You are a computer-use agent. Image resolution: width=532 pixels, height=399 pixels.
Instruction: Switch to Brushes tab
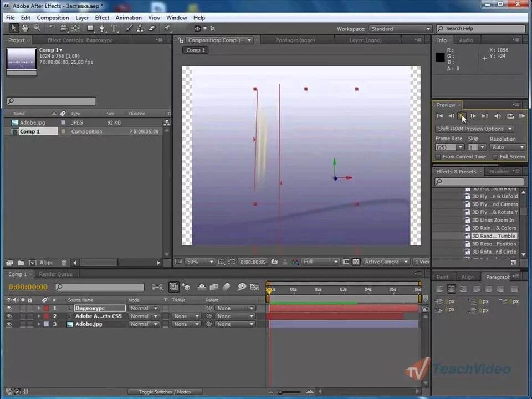[498, 172]
